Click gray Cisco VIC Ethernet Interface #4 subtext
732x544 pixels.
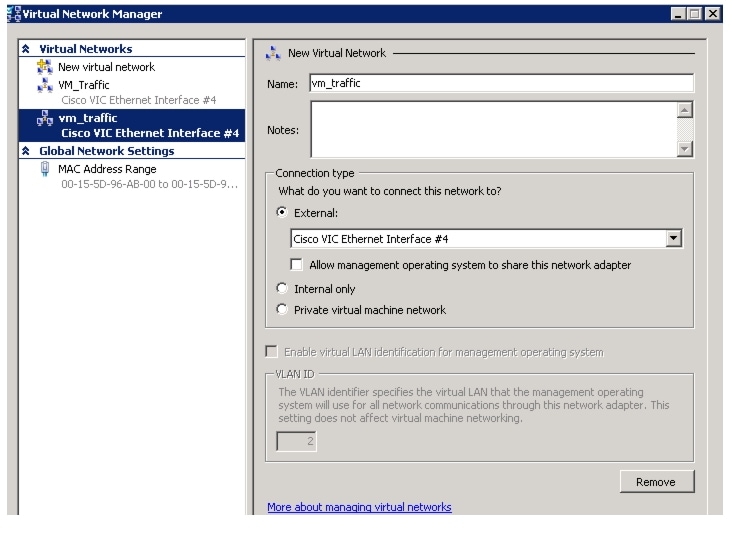tap(139, 100)
